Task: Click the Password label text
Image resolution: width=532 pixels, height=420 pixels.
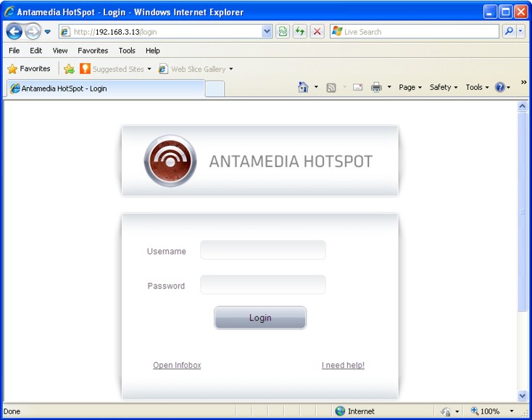Action: [166, 286]
